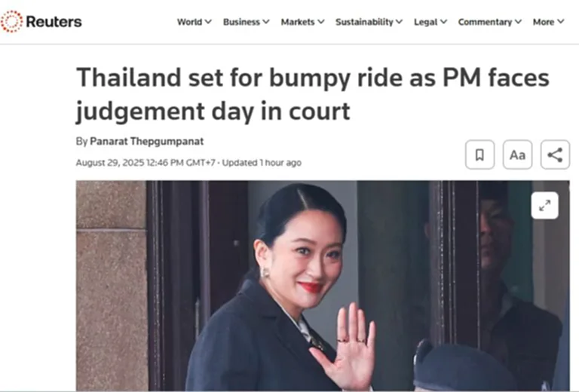Expand the More menu chevron
This screenshot has width=579, height=392.
pos(561,22)
